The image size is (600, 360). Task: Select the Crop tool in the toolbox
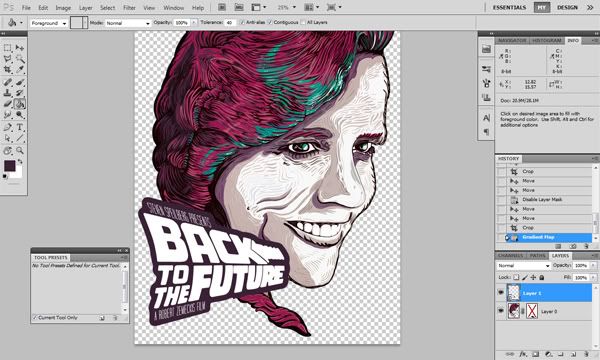[8, 70]
